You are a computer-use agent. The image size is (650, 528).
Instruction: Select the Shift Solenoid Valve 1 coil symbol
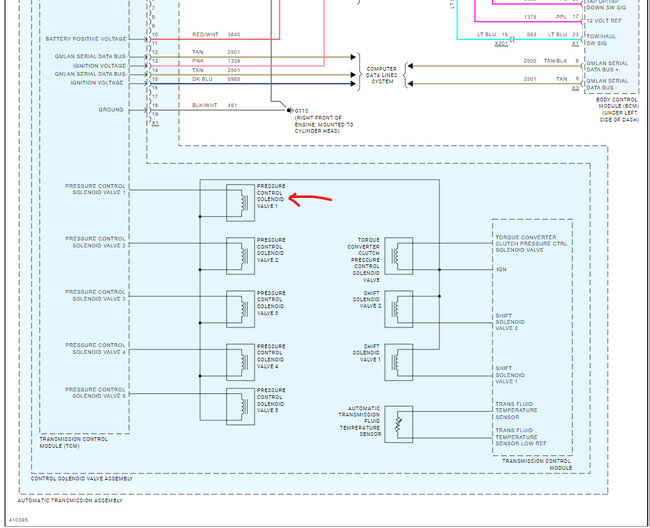(399, 362)
